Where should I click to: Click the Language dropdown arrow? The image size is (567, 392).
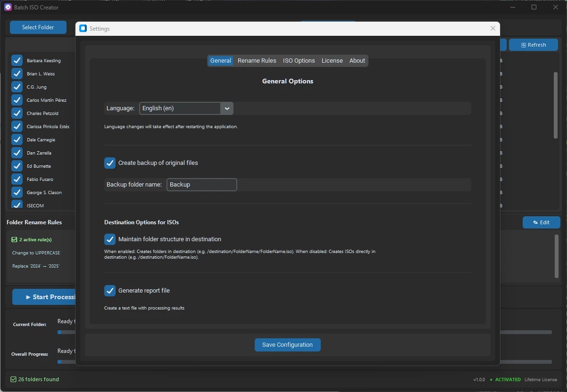coord(227,108)
